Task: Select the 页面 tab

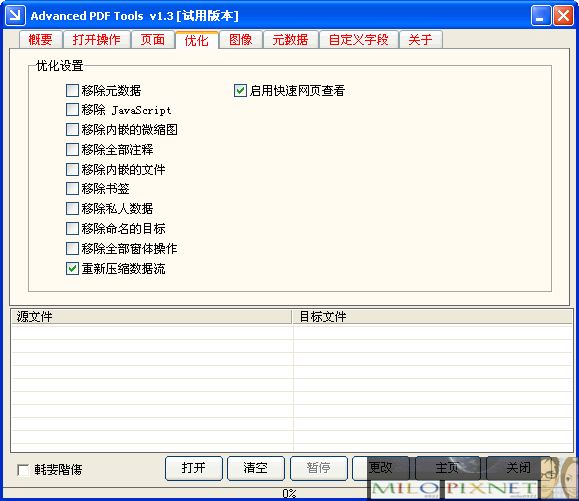Action: pyautogui.click(x=153, y=40)
